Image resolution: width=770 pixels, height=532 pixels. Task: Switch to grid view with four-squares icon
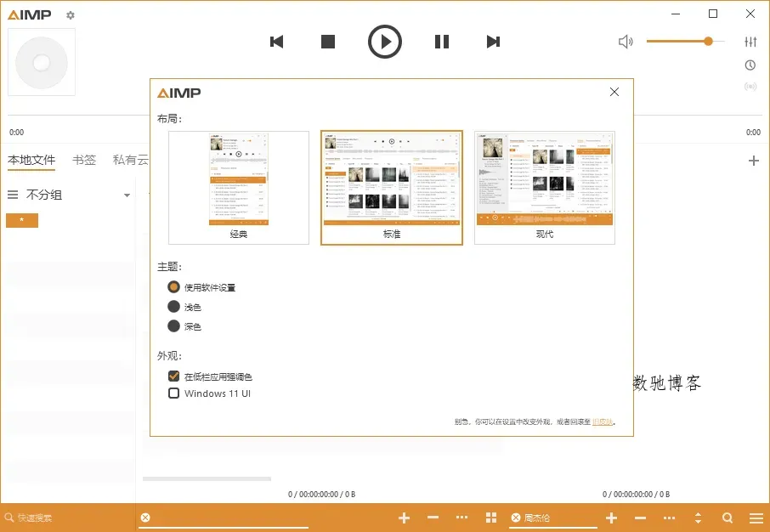point(491,518)
